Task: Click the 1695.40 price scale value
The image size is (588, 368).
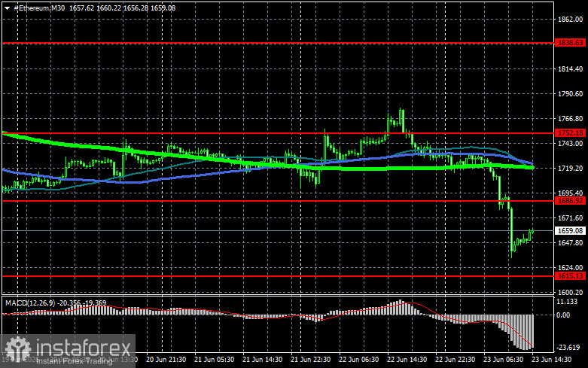Action: (x=571, y=193)
